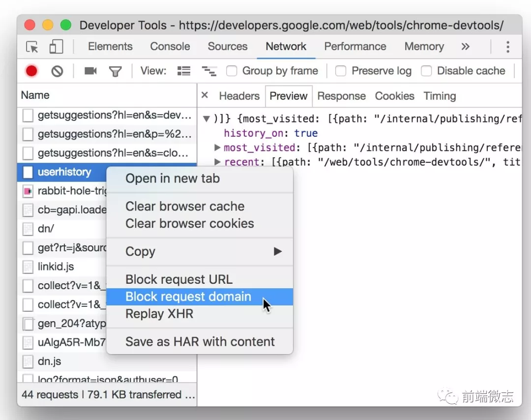Screen dimensions: 531x420
Task: Expand the most_visited array
Action: pos(217,148)
